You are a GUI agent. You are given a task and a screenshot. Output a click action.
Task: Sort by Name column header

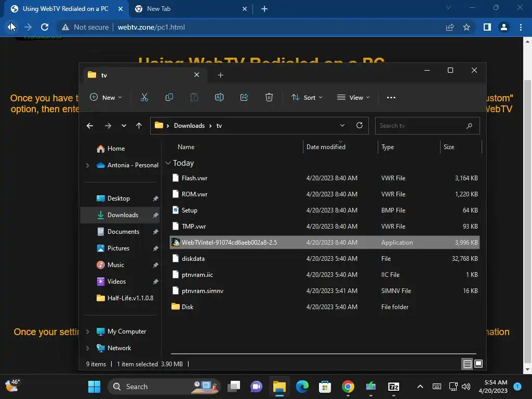(186, 147)
